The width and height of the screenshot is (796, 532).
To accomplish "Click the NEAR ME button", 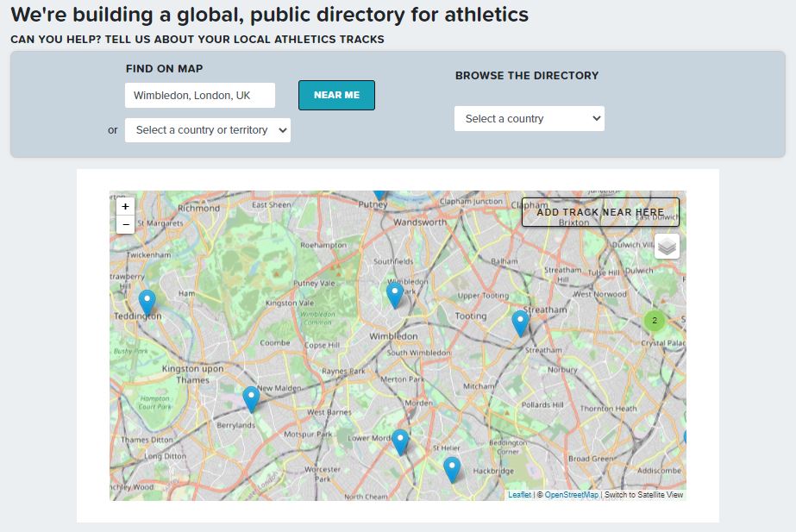I will 336,95.
